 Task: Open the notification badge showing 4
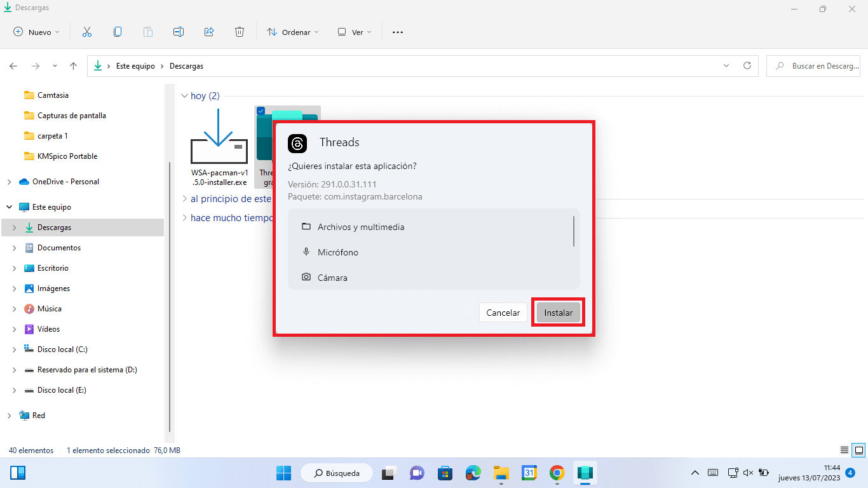pos(850,473)
